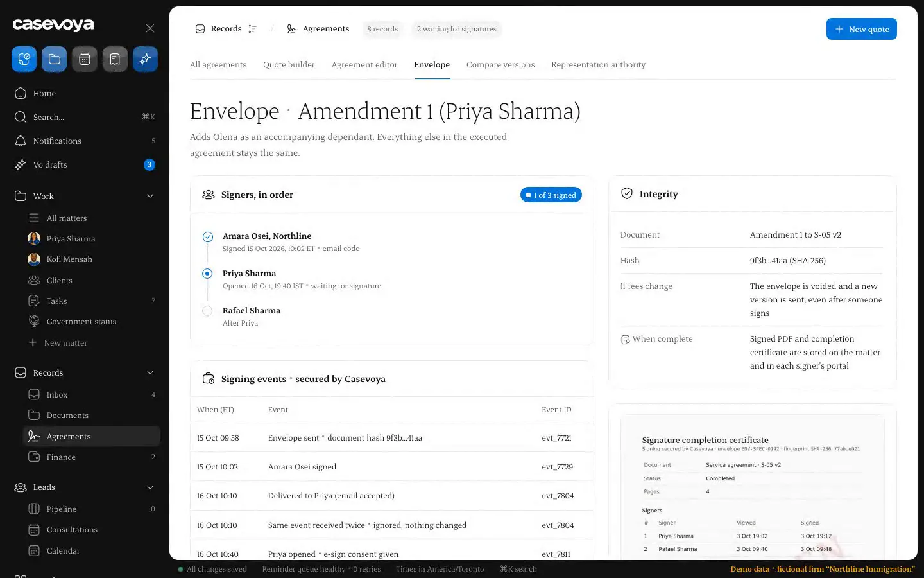Screen dimensions: 924x578
Task: Open Documents in the sidebar
Action: [x=91, y=416]
